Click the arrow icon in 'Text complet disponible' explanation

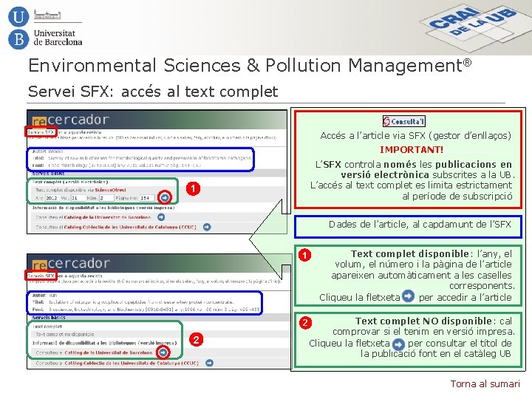pos(408,296)
